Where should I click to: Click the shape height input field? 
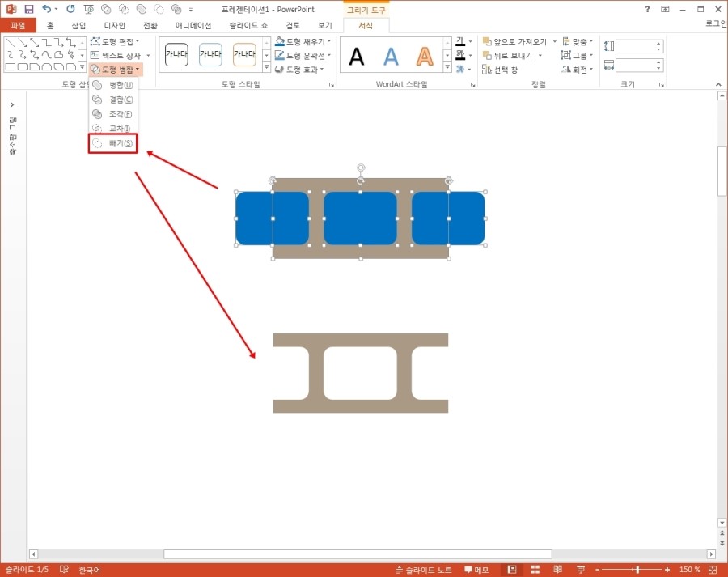[x=636, y=46]
